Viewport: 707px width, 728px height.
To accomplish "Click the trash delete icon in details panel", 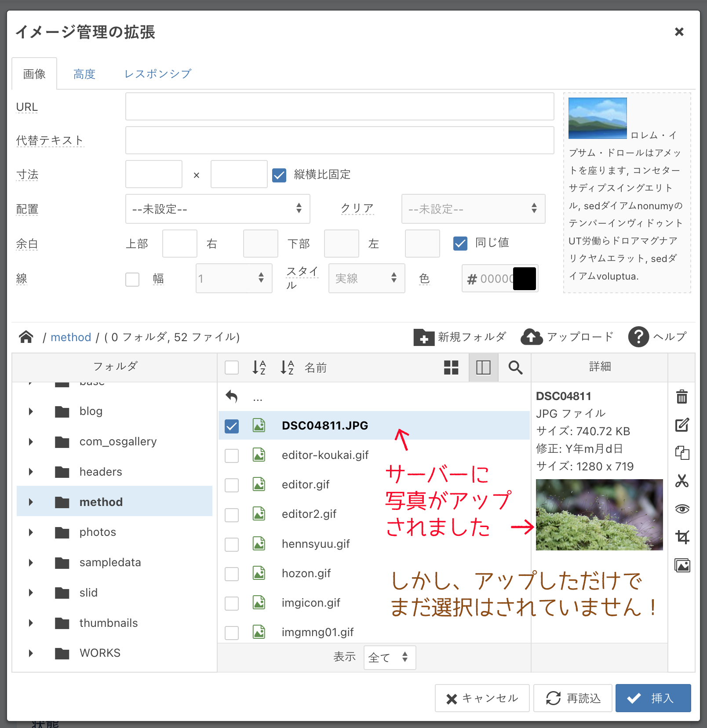I will pos(681,397).
